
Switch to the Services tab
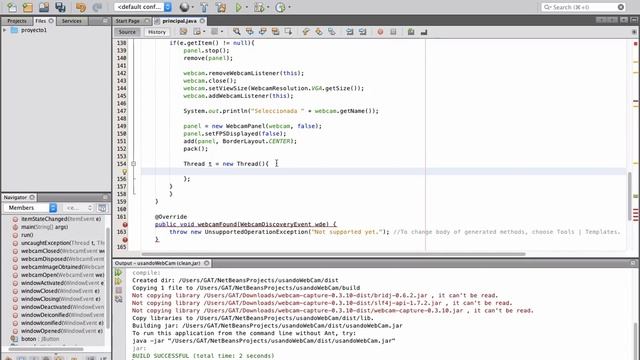click(72, 21)
